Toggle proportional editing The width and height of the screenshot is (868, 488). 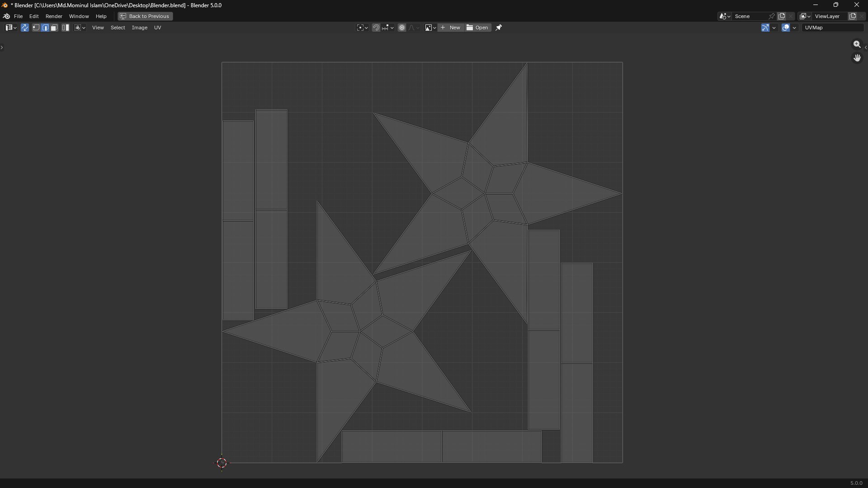pos(402,28)
